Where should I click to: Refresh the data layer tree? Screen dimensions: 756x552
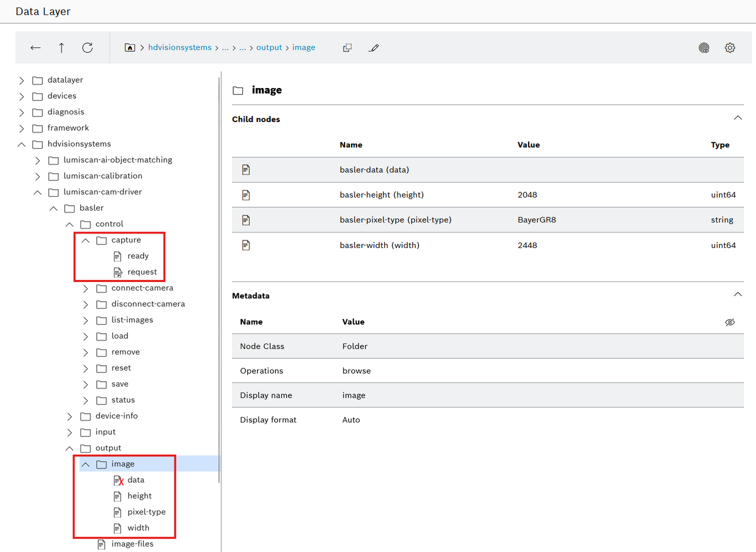[87, 48]
